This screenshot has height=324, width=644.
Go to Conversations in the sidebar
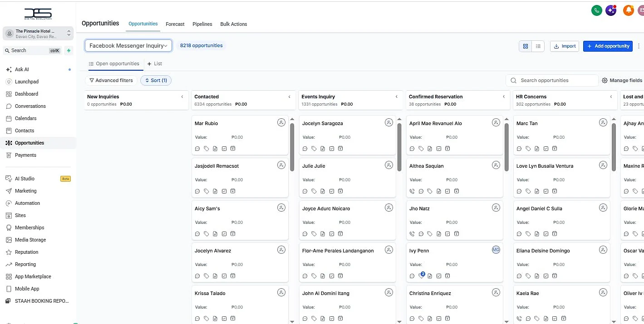tap(30, 106)
